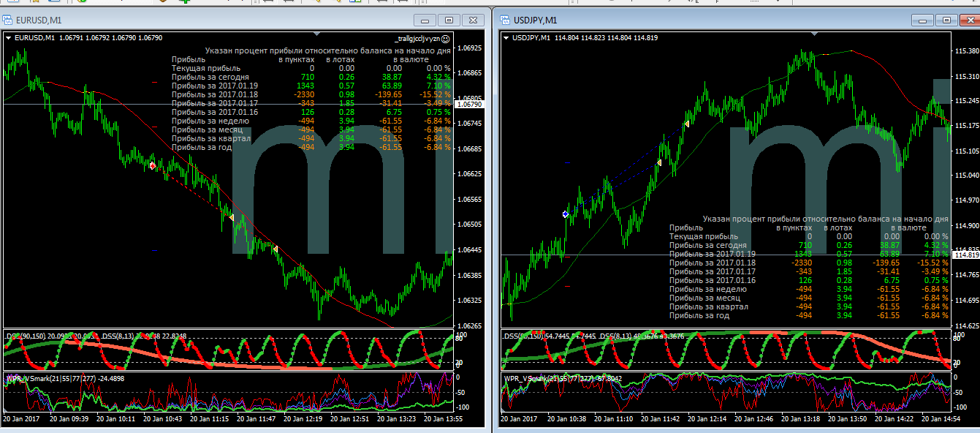980x433 pixels.
Task: Click 'Прибыль за месяц' row in EURUSD window
Action: [x=311, y=129]
